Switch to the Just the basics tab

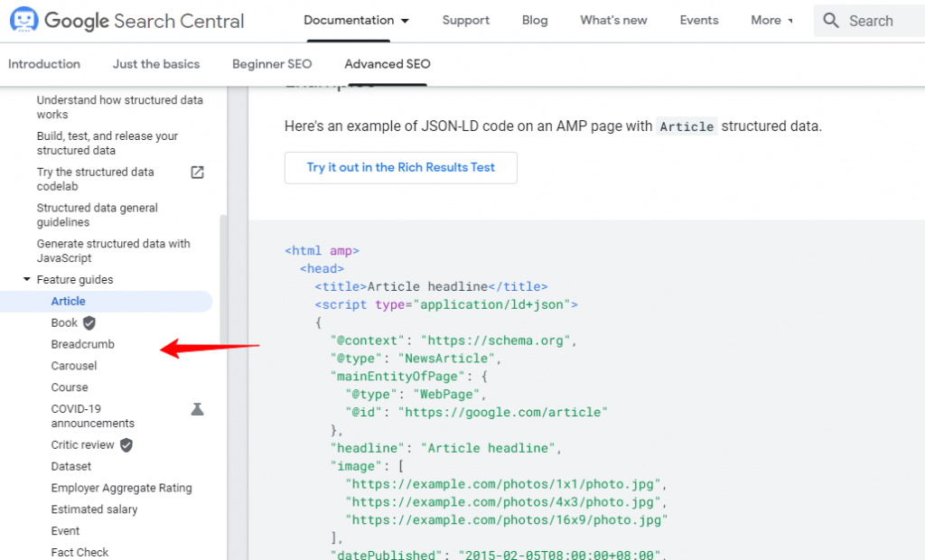[x=156, y=64]
